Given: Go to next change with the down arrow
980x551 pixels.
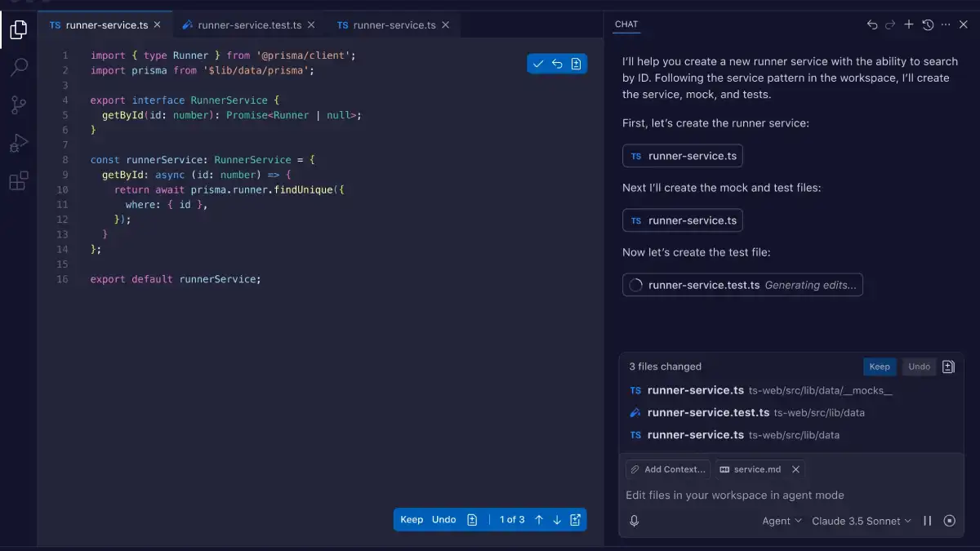Looking at the screenshot, I should (x=556, y=519).
